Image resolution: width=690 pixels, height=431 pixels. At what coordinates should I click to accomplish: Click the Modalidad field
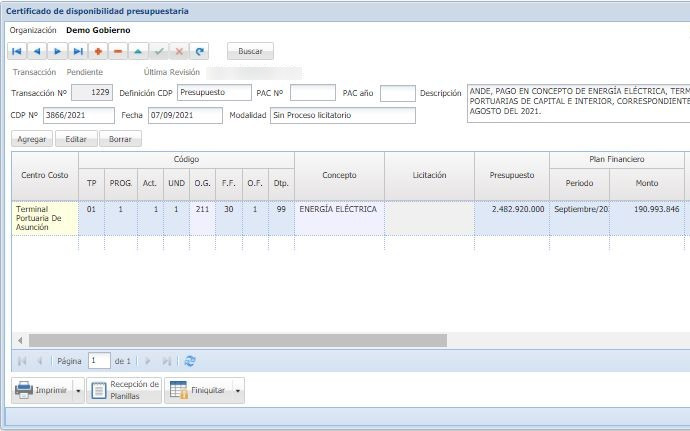(343, 115)
